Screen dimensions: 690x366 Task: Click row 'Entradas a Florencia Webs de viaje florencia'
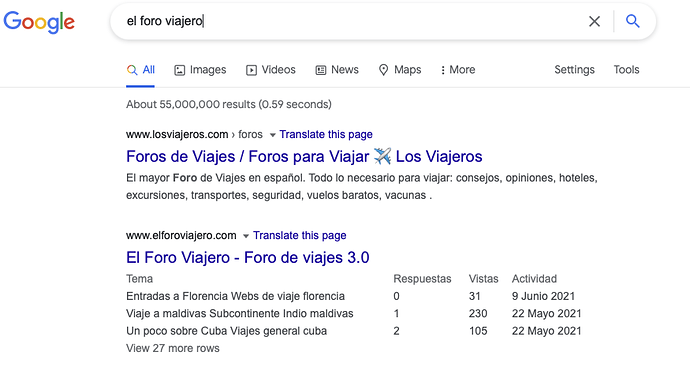(x=235, y=296)
